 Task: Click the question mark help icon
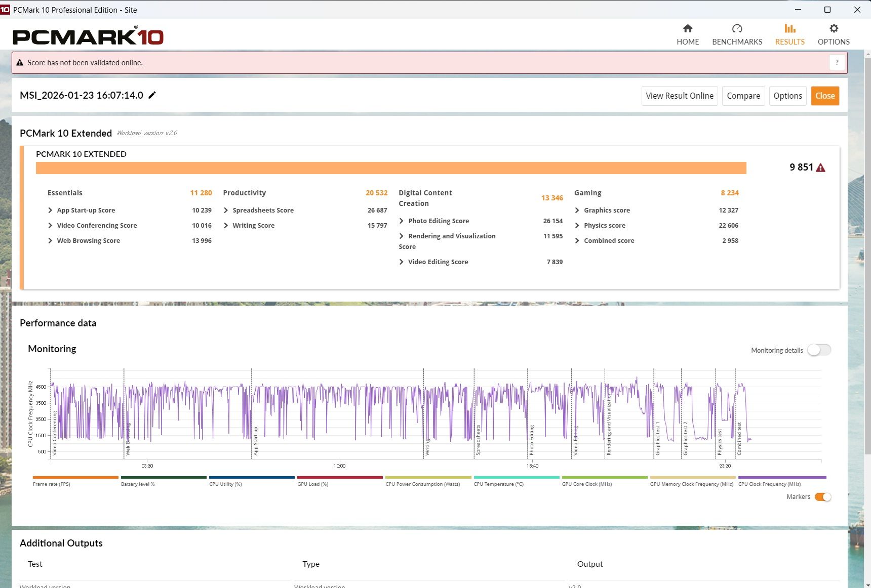(837, 62)
